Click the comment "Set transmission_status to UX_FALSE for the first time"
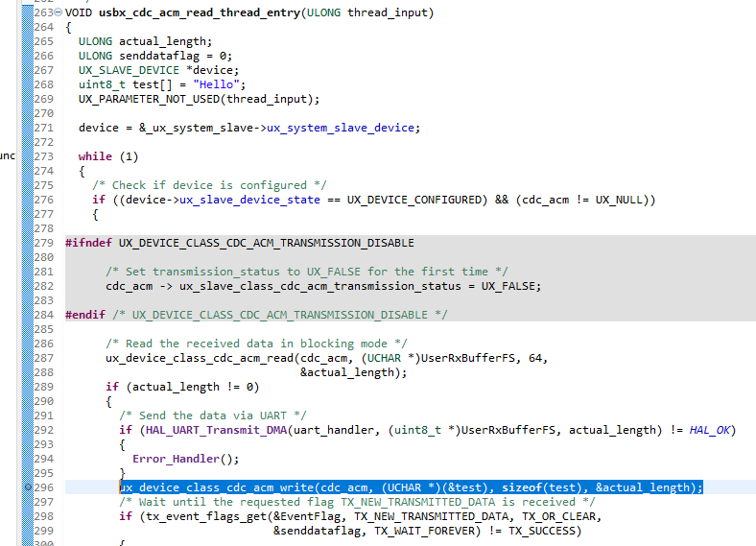Viewport: 756px width, 546px height. tap(307, 272)
